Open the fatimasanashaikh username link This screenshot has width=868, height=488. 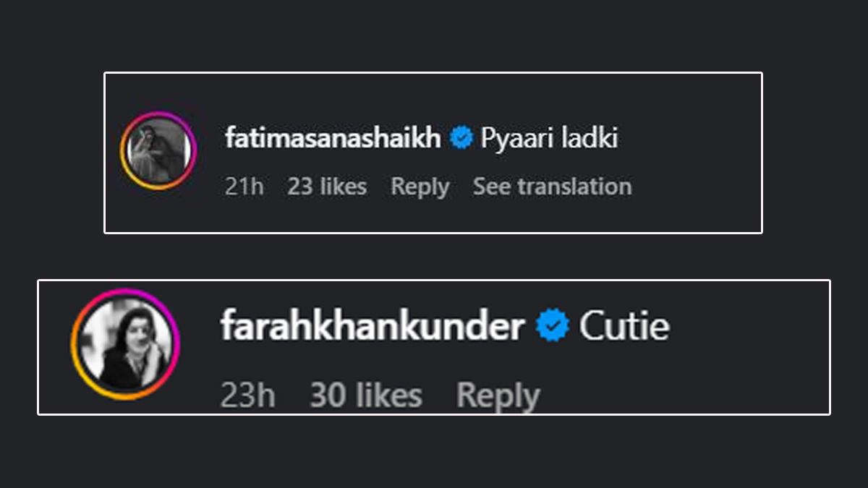333,138
